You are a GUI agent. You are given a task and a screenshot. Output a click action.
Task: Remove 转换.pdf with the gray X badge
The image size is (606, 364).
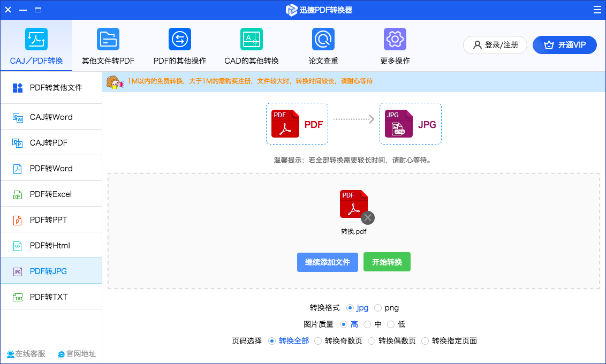coord(368,218)
